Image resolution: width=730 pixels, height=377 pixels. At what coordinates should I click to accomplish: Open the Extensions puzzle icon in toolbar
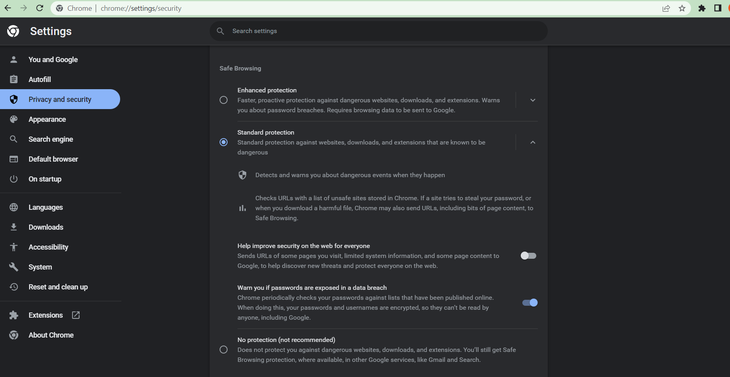click(702, 8)
